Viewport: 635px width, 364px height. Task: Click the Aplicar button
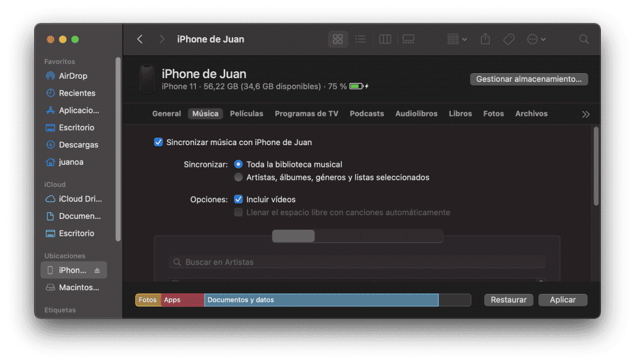coord(562,300)
